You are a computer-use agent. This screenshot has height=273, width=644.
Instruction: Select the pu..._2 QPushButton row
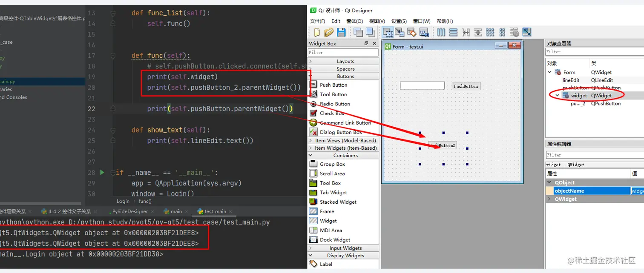(x=595, y=103)
